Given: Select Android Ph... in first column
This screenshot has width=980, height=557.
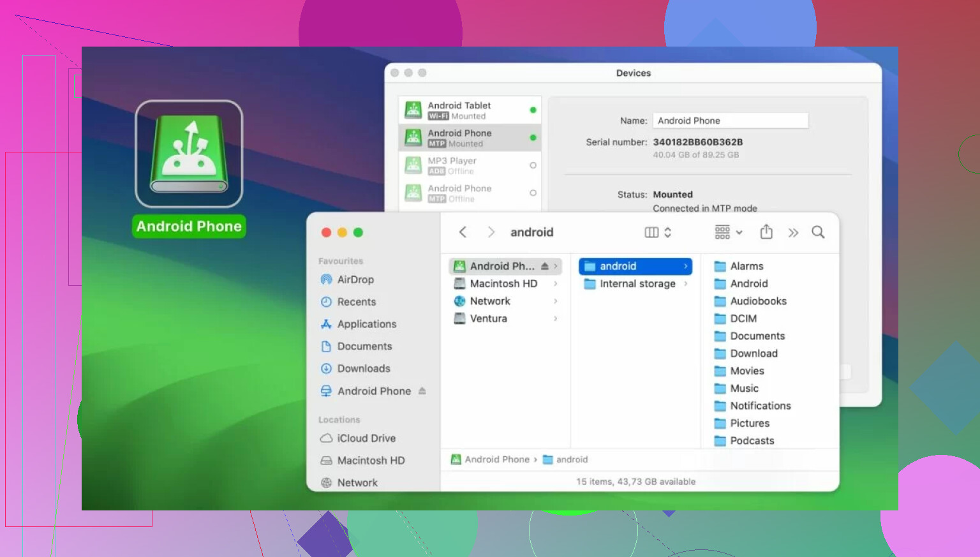Looking at the screenshot, I should pyautogui.click(x=505, y=266).
